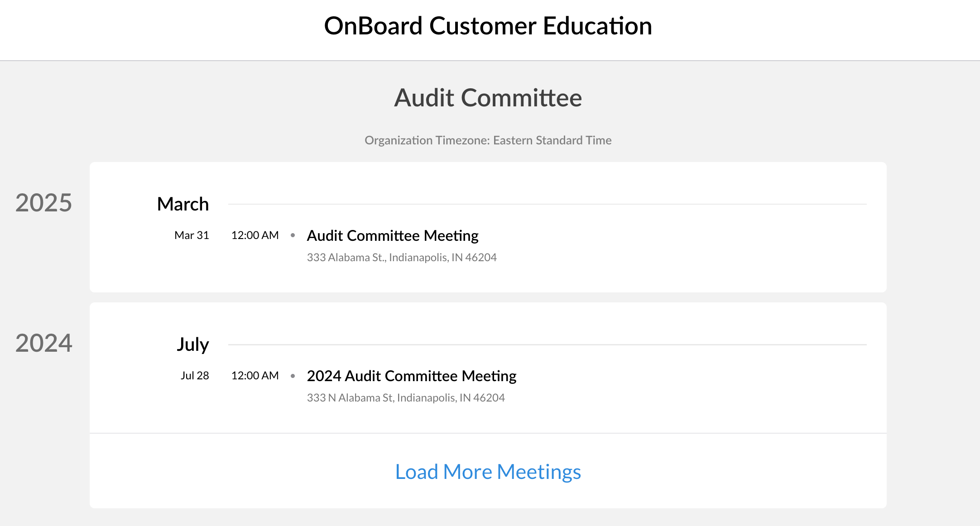Image resolution: width=980 pixels, height=526 pixels.
Task: Click the 12:00 AM time for Mar 31
Action: [x=255, y=235]
